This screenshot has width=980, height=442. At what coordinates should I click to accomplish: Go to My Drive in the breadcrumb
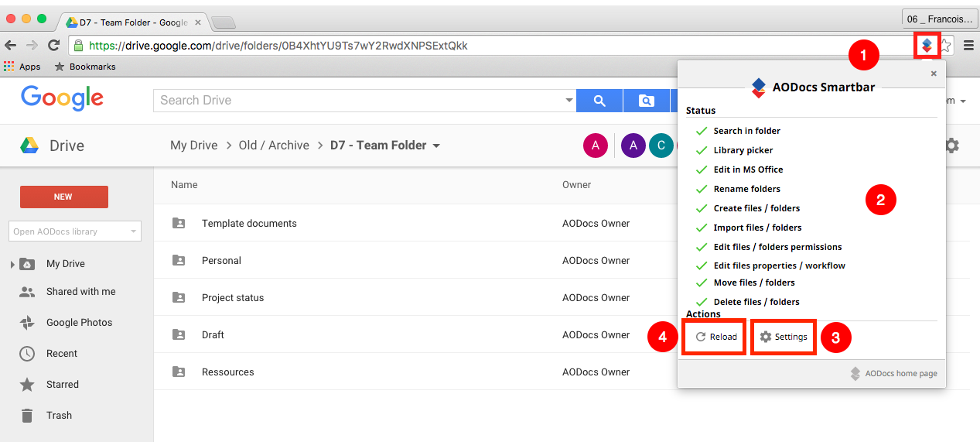[x=193, y=146]
